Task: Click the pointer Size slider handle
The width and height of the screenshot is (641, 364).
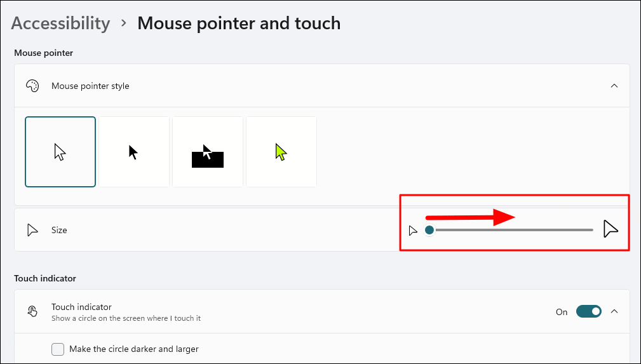Action: click(x=429, y=230)
